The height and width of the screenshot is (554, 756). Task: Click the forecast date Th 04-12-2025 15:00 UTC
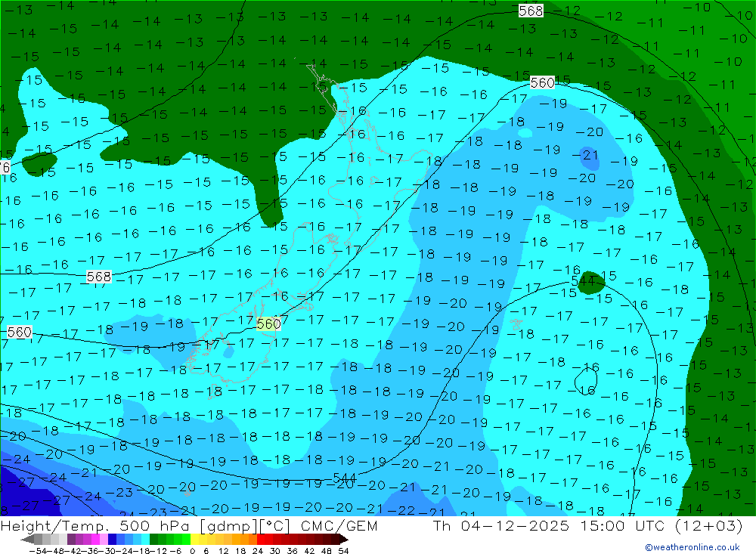coord(549,526)
